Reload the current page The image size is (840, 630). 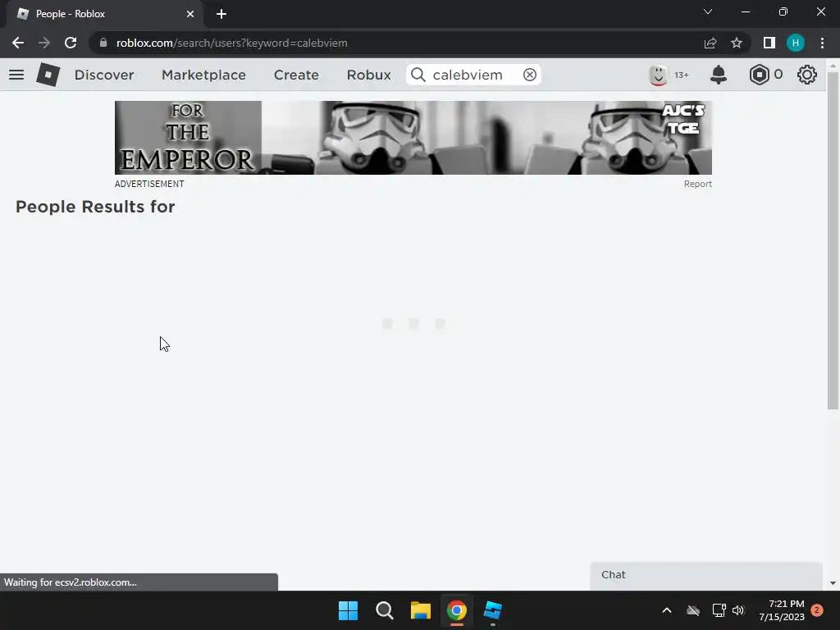[71, 43]
